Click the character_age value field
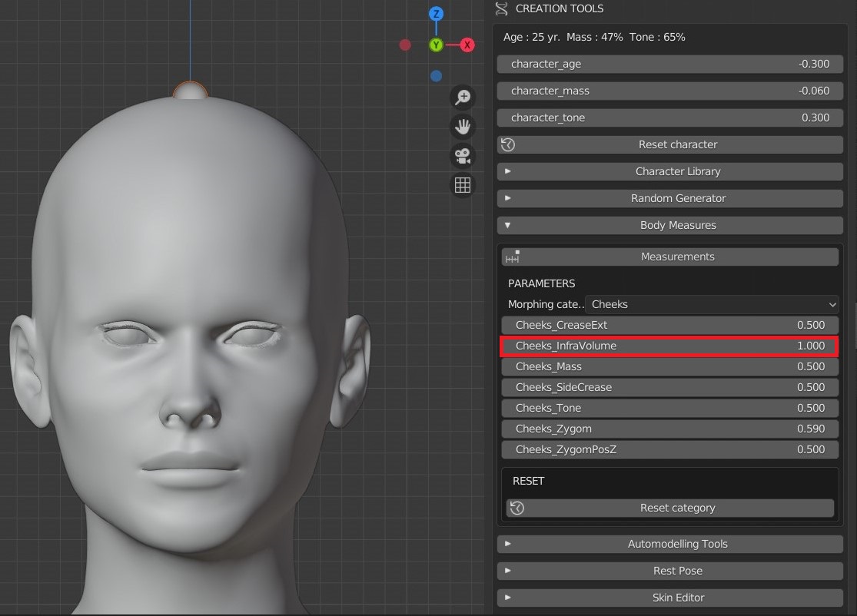The image size is (857, 616). (x=670, y=64)
